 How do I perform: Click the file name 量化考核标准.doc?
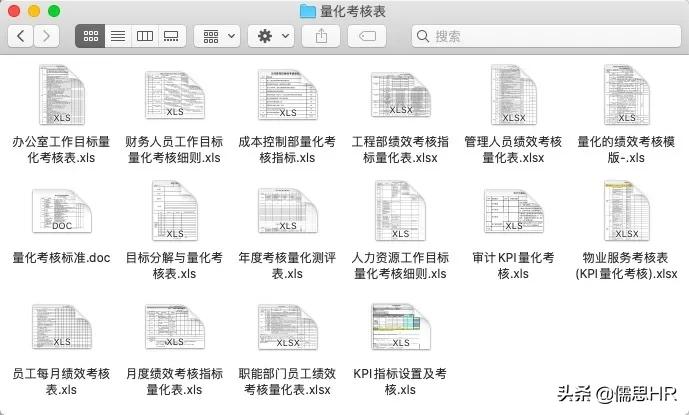point(62,258)
